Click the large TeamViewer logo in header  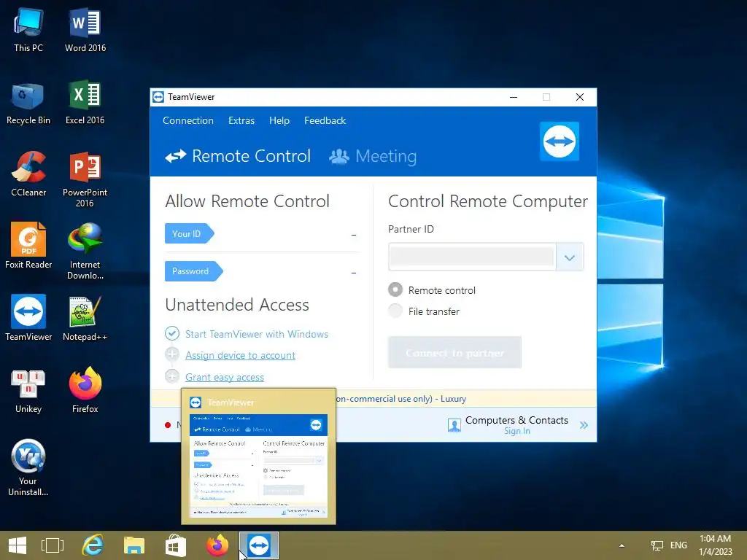pyautogui.click(x=560, y=141)
